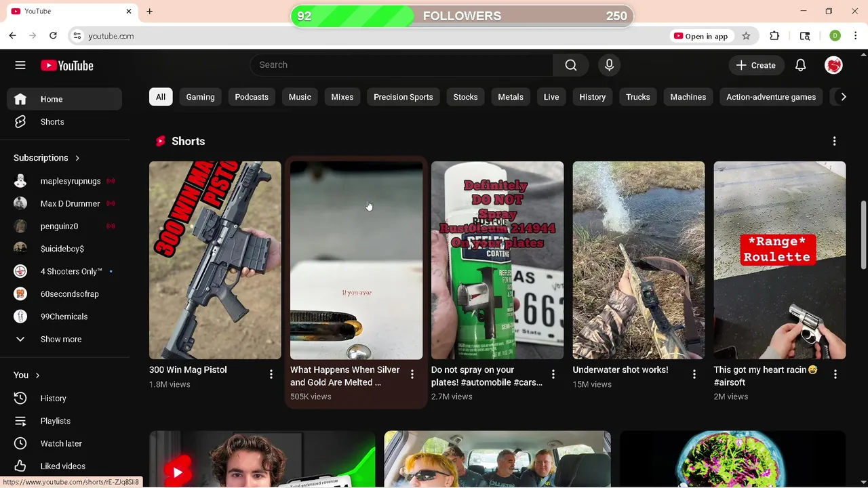Open options for 300 Win Mag Pistol
Image resolution: width=868 pixels, height=488 pixels.
271,374
